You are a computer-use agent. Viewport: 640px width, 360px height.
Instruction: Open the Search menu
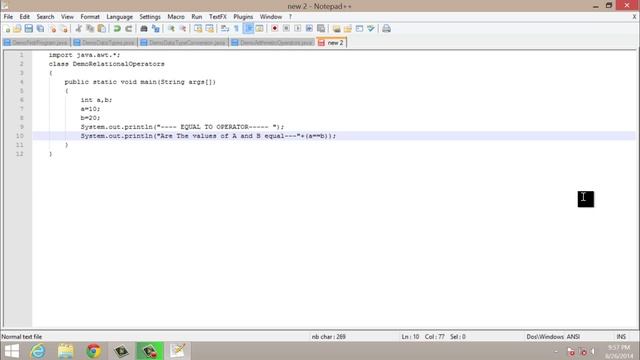45,17
